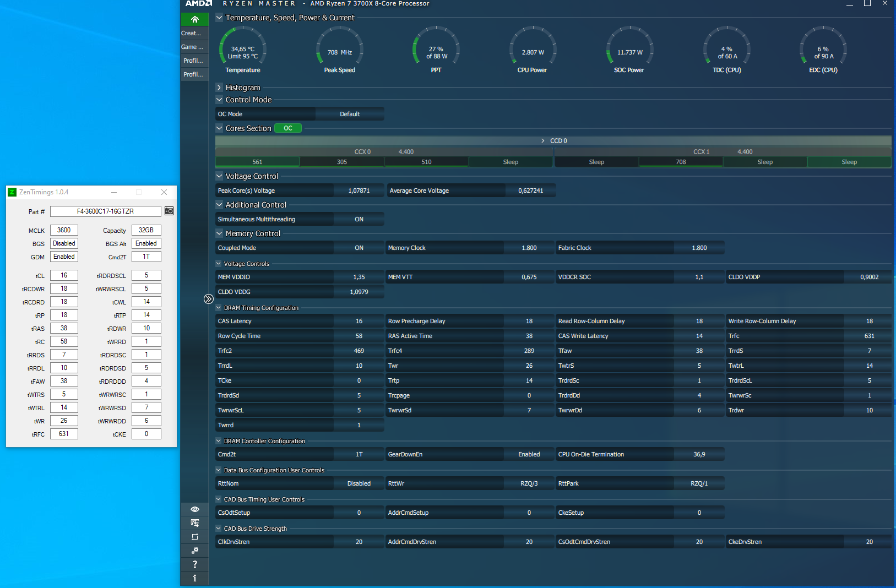Click the EDC (CPU) gauge
Screen dimensions: 896x588
point(823,50)
